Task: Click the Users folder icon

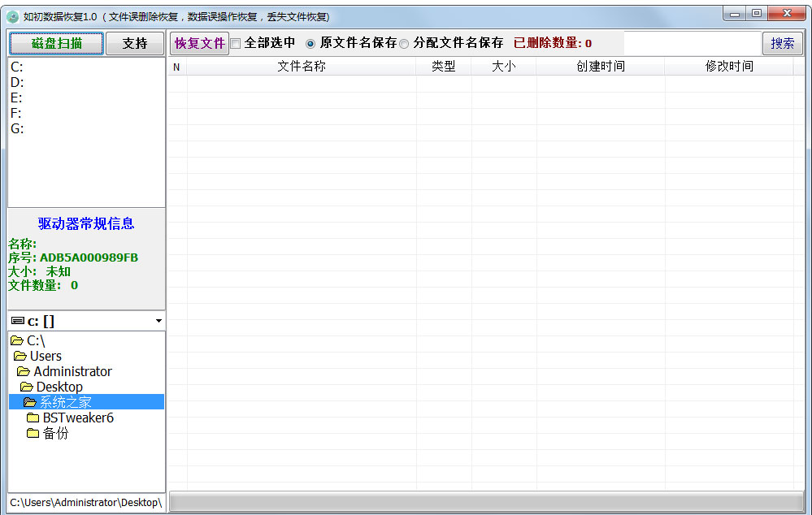Action: [20, 356]
